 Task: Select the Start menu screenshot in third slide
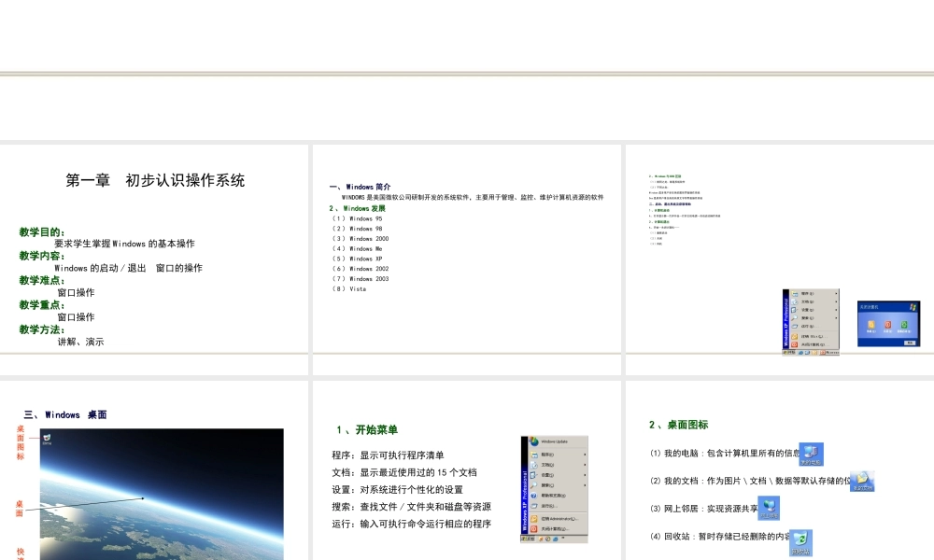pyautogui.click(x=811, y=322)
